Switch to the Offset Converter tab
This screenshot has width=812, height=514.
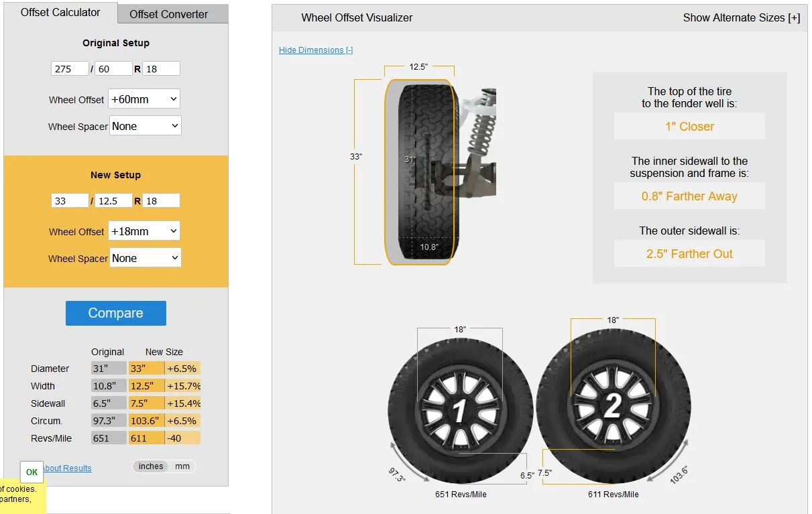tap(169, 14)
